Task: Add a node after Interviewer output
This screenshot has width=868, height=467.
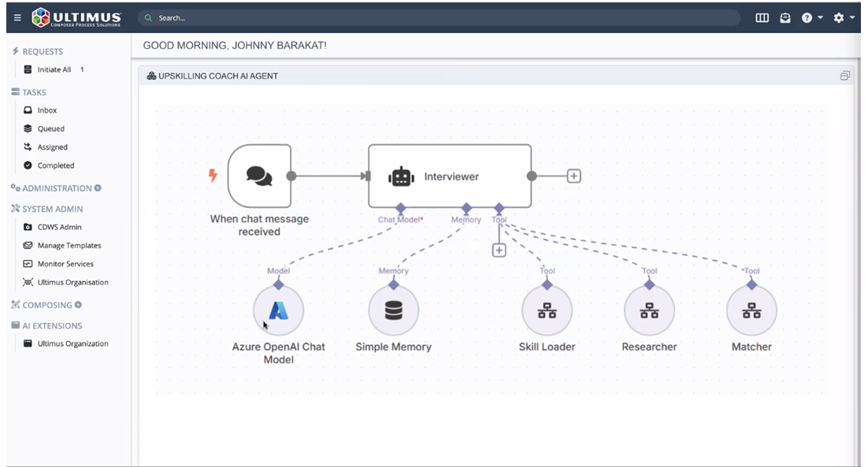Action: click(574, 176)
